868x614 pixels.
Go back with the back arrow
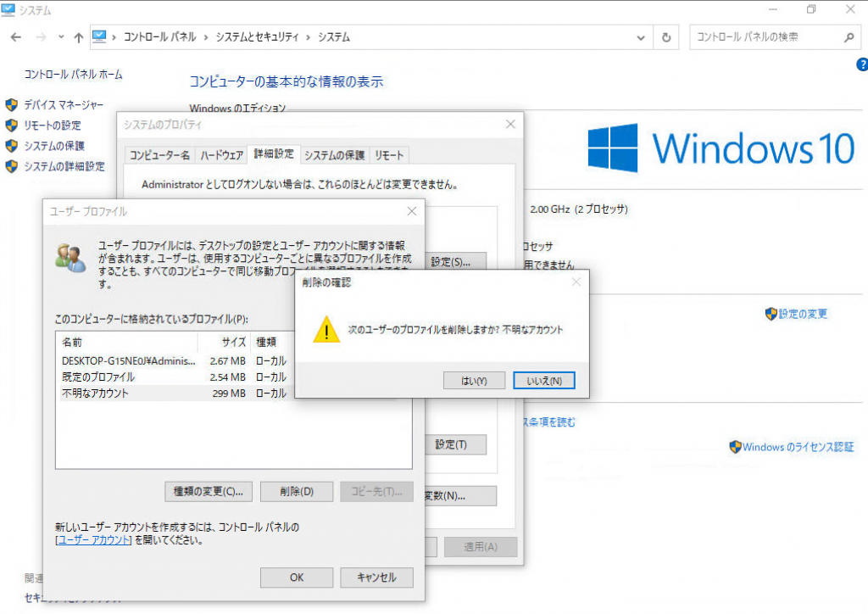pyautogui.click(x=16, y=37)
